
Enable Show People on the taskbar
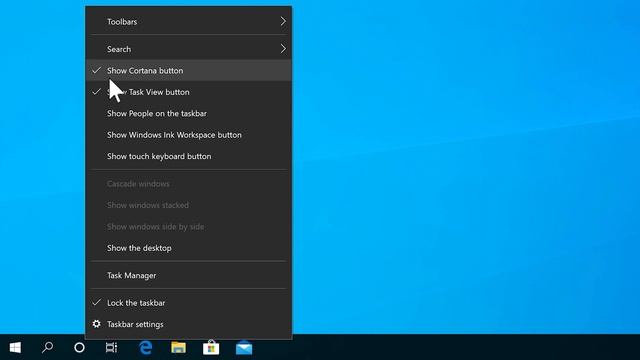click(189, 113)
